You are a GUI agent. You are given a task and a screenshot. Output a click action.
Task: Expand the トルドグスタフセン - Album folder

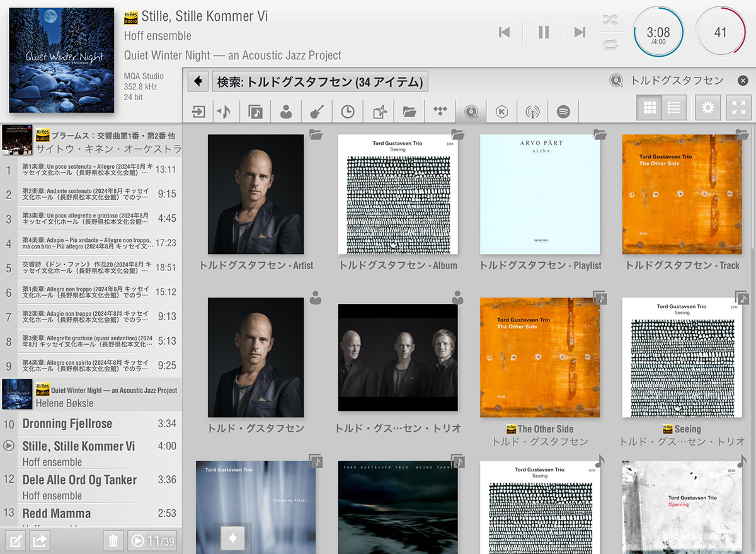point(398,194)
